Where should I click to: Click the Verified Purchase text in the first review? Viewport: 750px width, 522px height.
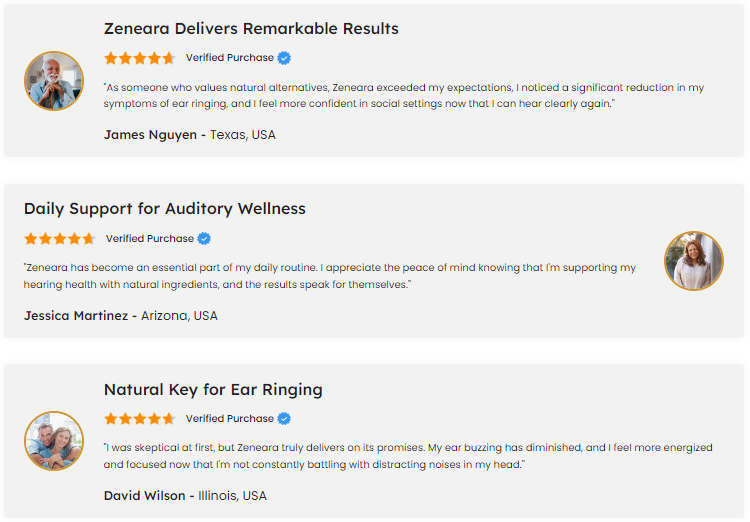pos(229,58)
